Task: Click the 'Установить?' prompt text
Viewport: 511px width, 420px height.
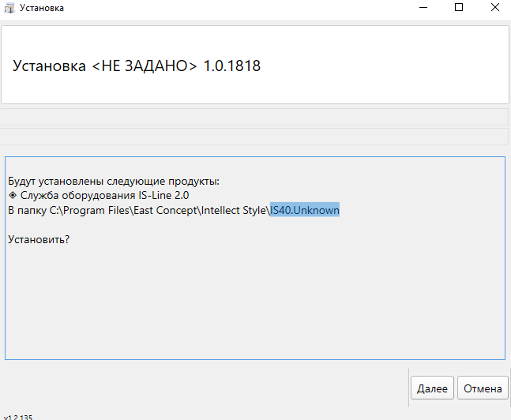Action: [39, 239]
